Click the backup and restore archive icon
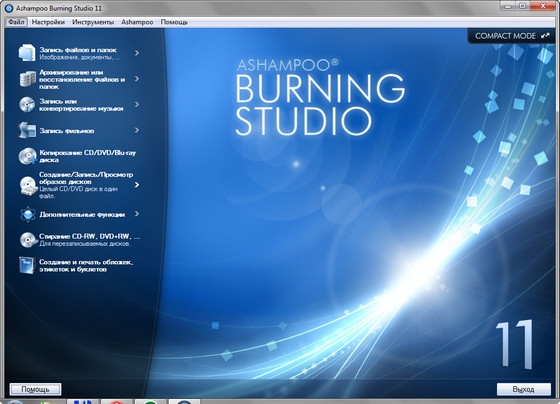The image size is (560, 404). pyautogui.click(x=27, y=79)
